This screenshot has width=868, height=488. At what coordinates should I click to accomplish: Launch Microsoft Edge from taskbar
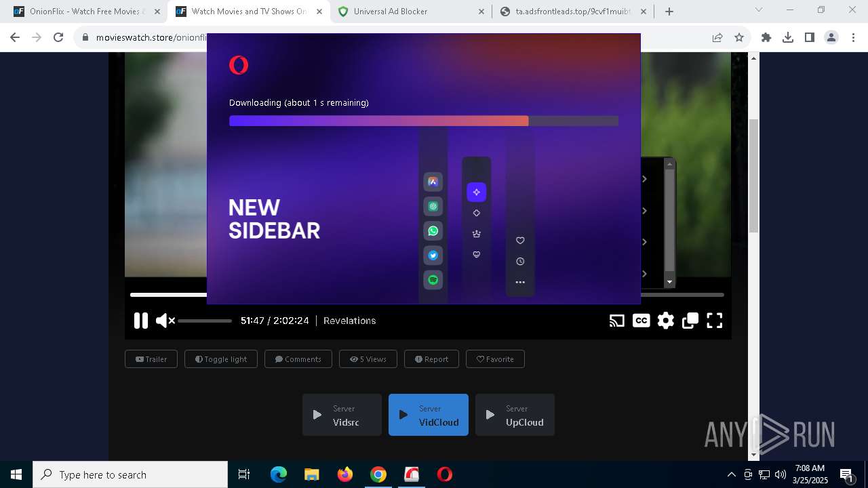point(279,474)
